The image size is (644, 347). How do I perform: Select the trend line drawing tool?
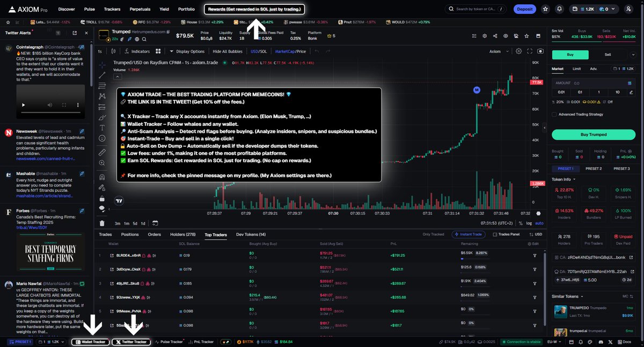[102, 76]
